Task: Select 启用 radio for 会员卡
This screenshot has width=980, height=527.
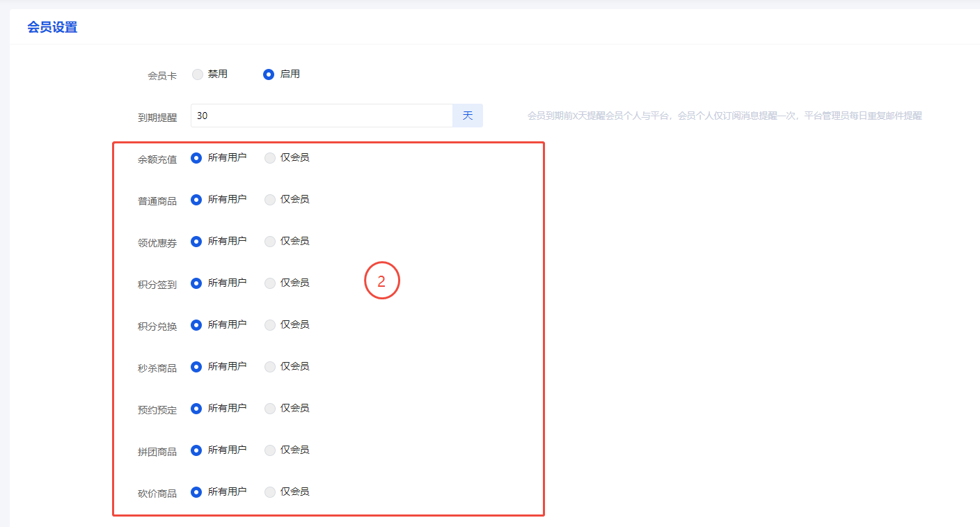Action: (x=269, y=74)
